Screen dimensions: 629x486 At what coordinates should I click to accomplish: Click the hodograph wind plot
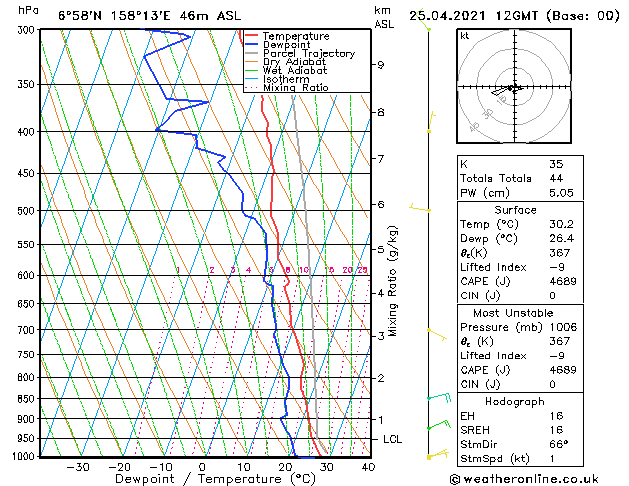pyautogui.click(x=514, y=86)
